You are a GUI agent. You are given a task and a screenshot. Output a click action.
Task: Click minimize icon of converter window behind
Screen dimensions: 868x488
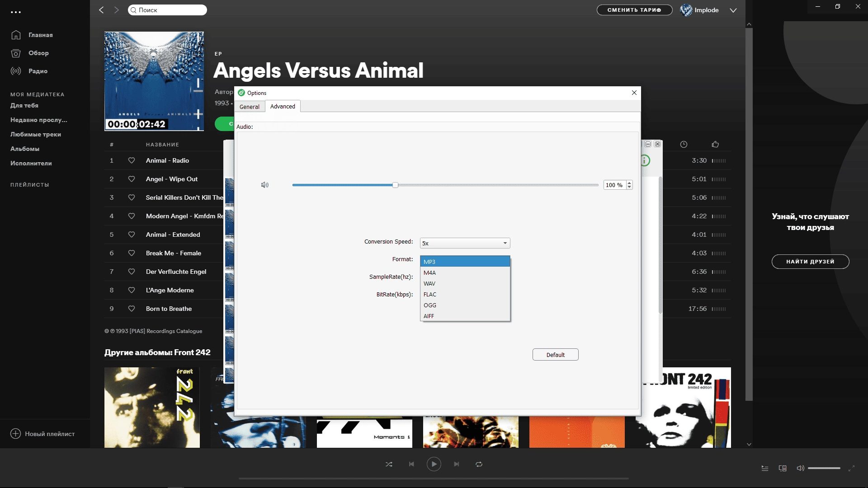(648, 144)
